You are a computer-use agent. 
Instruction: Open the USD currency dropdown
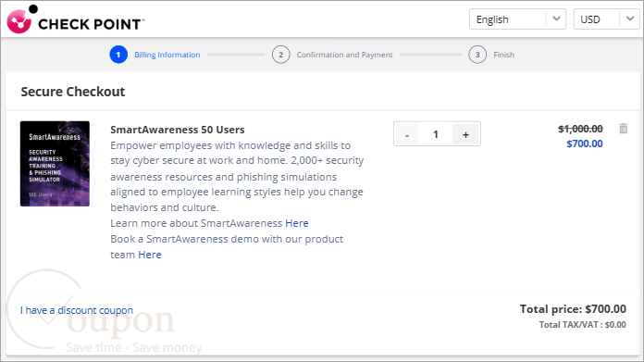(x=606, y=19)
